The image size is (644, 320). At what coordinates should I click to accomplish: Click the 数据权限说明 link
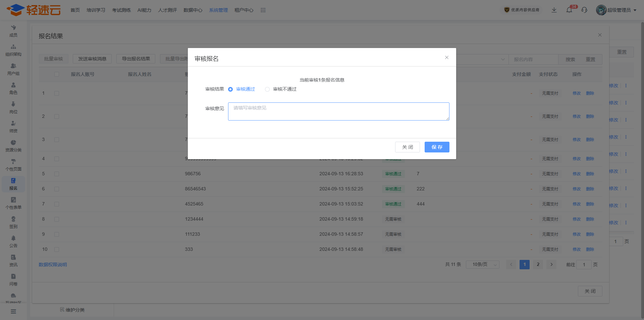point(53,265)
